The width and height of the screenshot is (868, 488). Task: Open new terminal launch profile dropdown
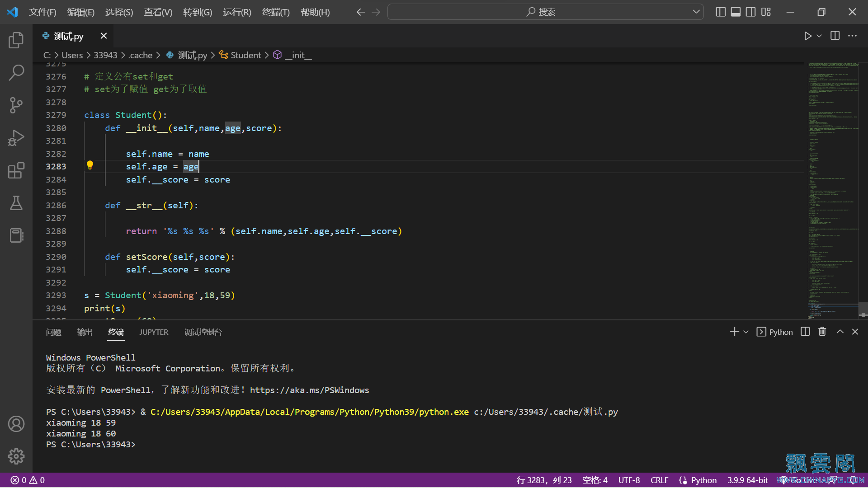pos(746,332)
